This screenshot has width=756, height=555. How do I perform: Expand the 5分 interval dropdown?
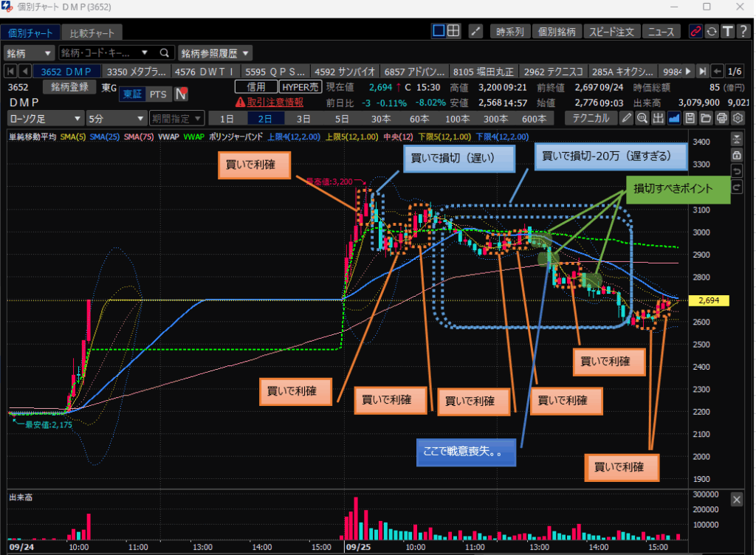click(116, 118)
